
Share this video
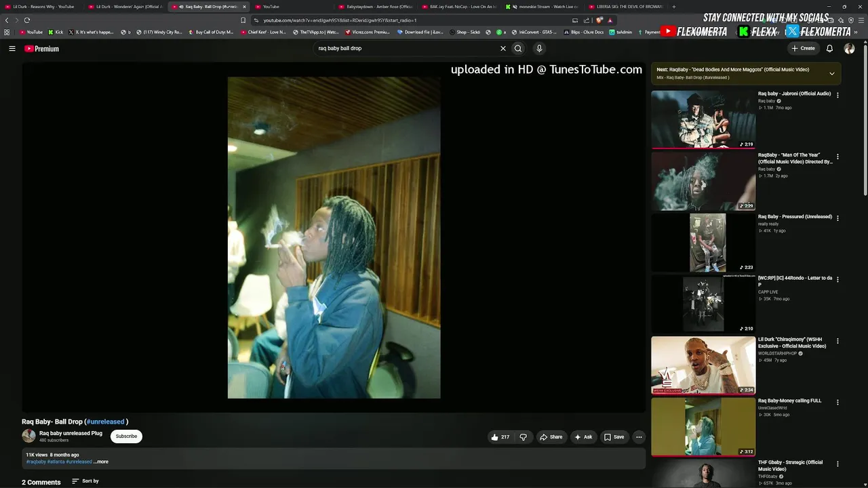551,437
